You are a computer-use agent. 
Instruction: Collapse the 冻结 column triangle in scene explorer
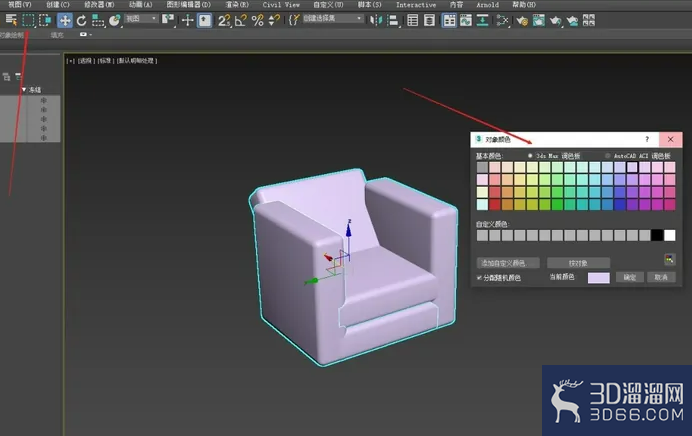tap(24, 90)
